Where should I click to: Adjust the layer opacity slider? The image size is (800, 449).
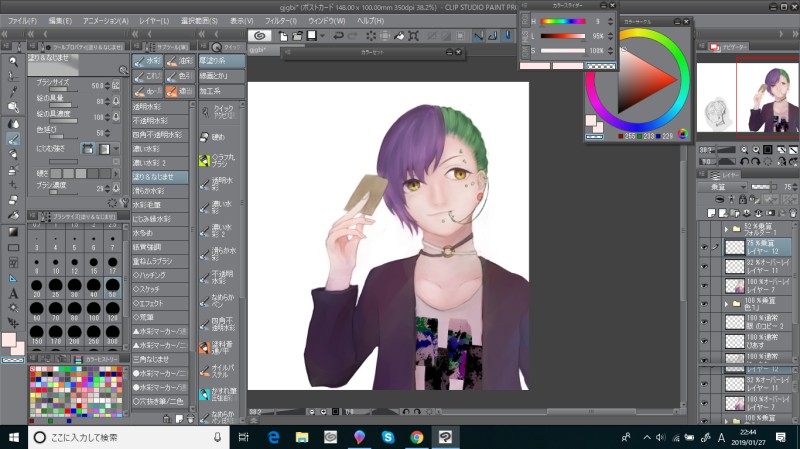(763, 187)
